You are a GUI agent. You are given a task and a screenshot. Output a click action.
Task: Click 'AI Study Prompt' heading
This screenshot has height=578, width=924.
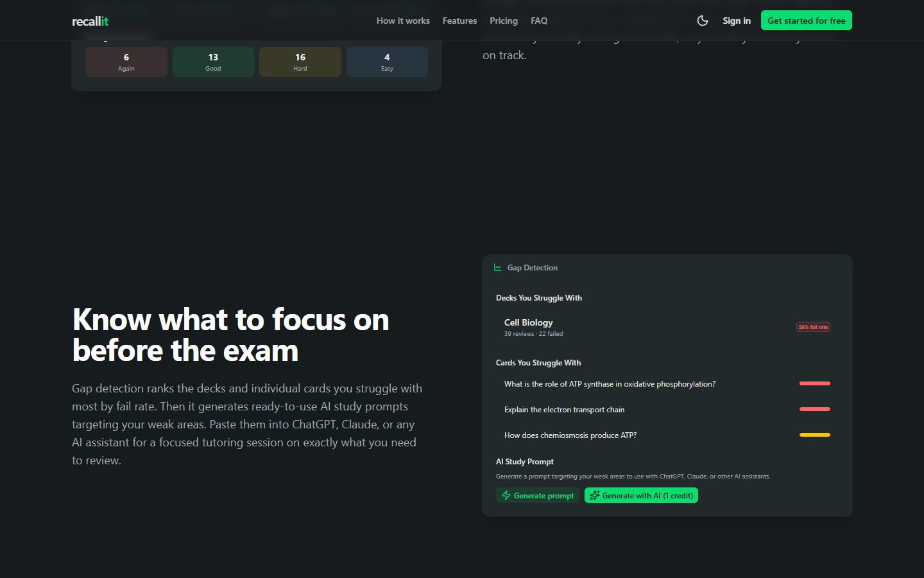click(x=525, y=462)
